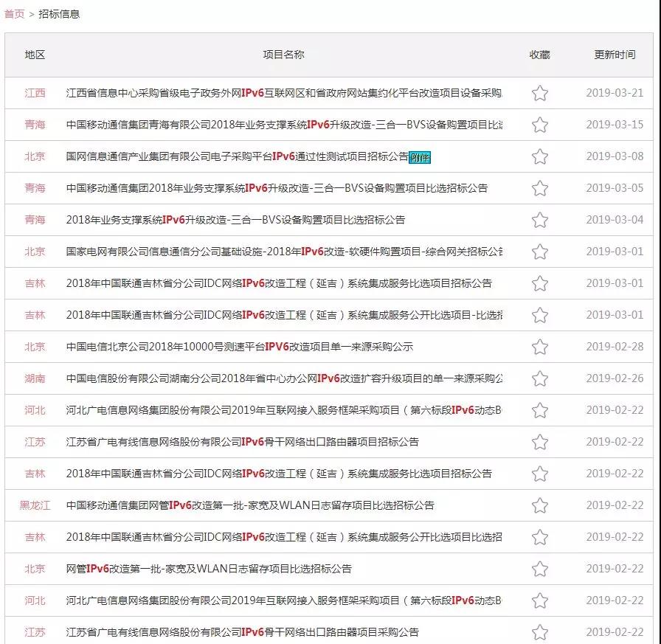Open 江西省信息中心采购省级电子政务外网 project

pyautogui.click(x=284, y=93)
